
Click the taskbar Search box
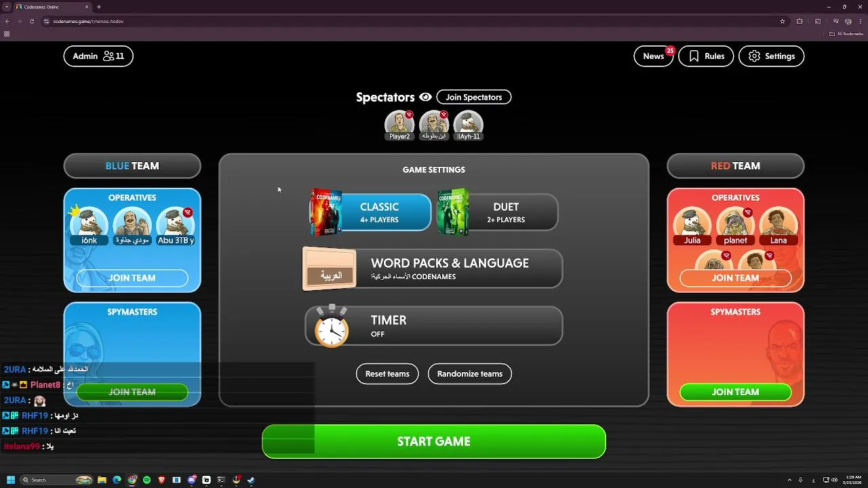click(56, 480)
